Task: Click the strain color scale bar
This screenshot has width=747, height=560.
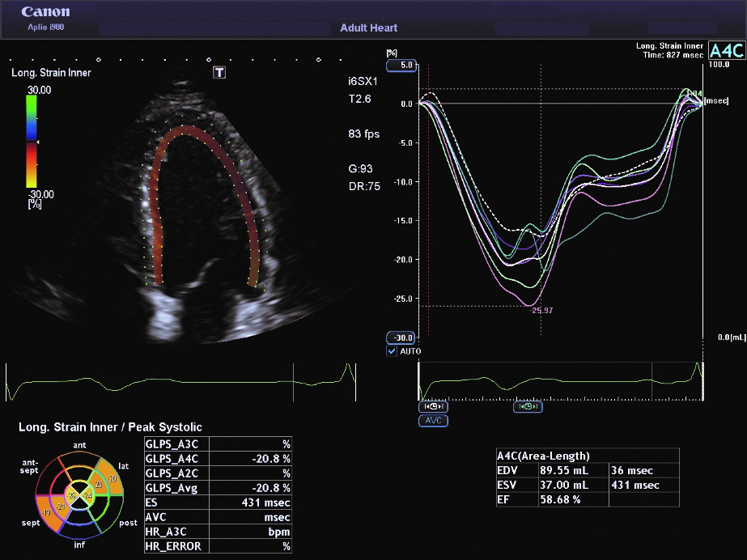Action: click(32, 142)
